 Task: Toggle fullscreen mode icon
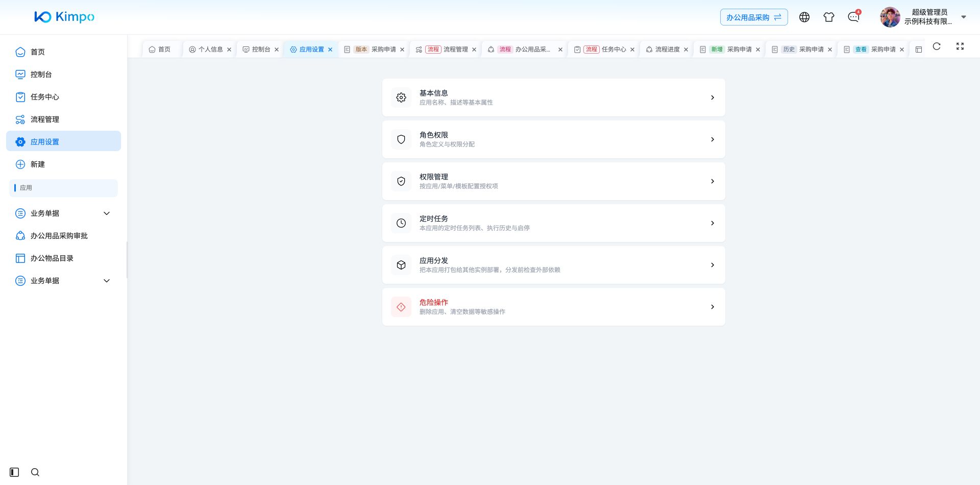tap(960, 46)
